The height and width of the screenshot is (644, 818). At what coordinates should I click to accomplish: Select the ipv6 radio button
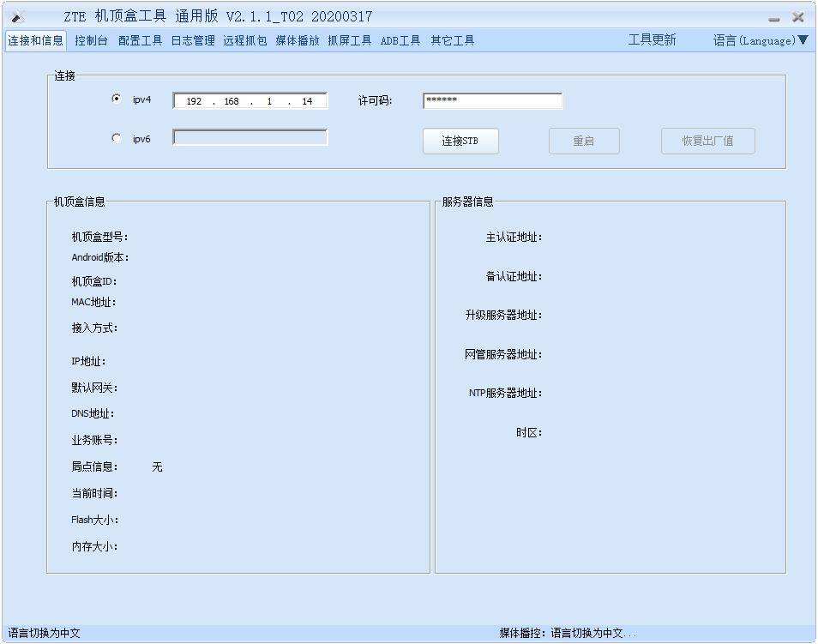[117, 138]
